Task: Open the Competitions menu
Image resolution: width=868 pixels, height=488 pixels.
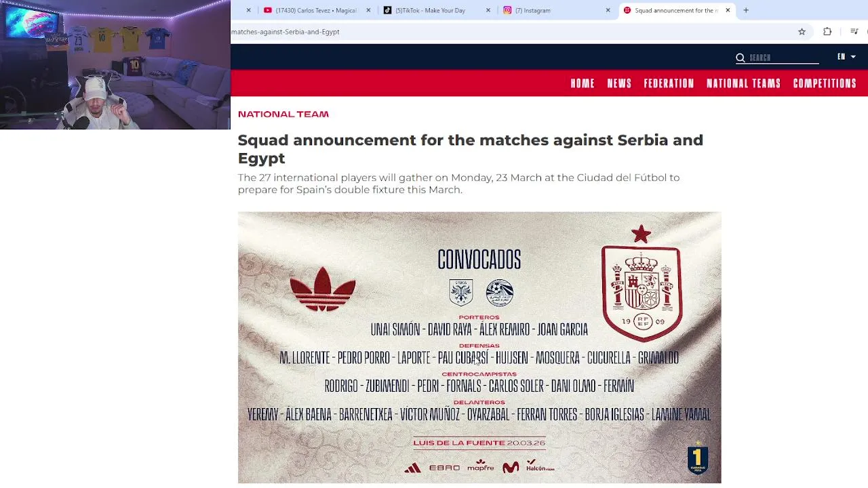Action: (825, 83)
